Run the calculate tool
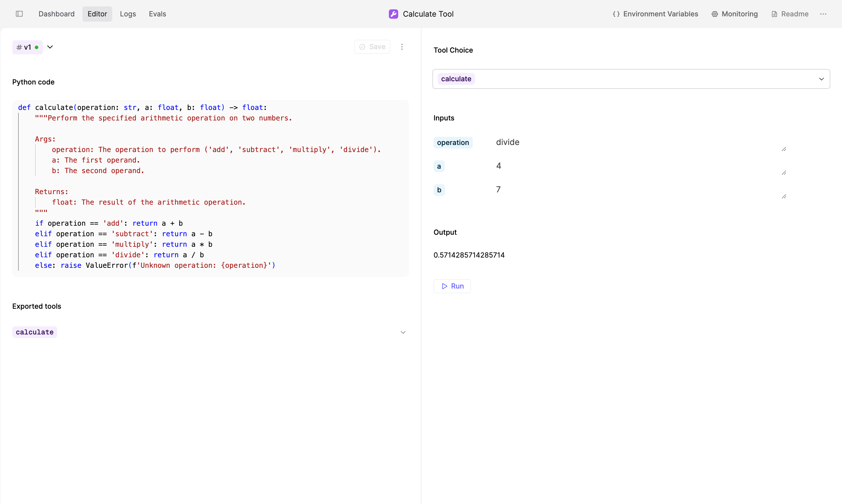 (x=452, y=286)
